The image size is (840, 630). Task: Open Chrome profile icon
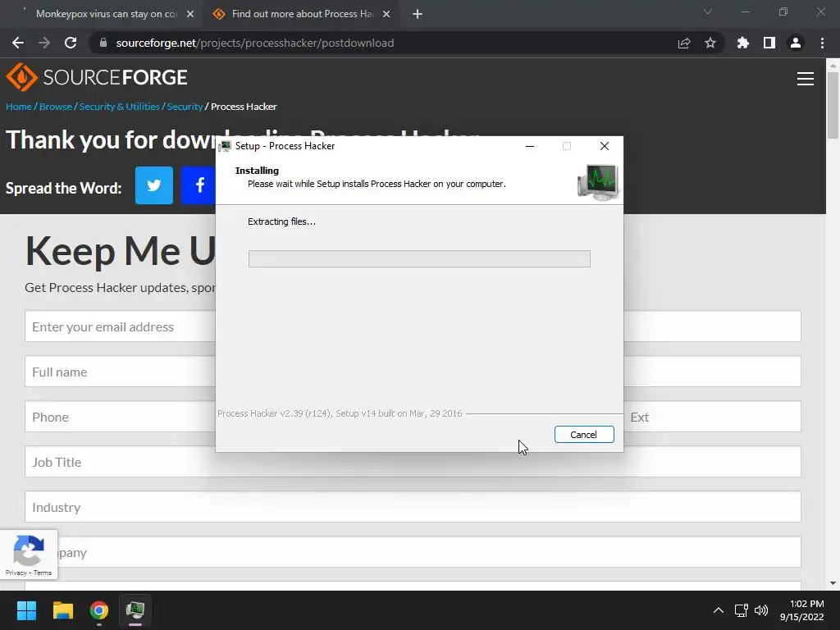point(796,43)
